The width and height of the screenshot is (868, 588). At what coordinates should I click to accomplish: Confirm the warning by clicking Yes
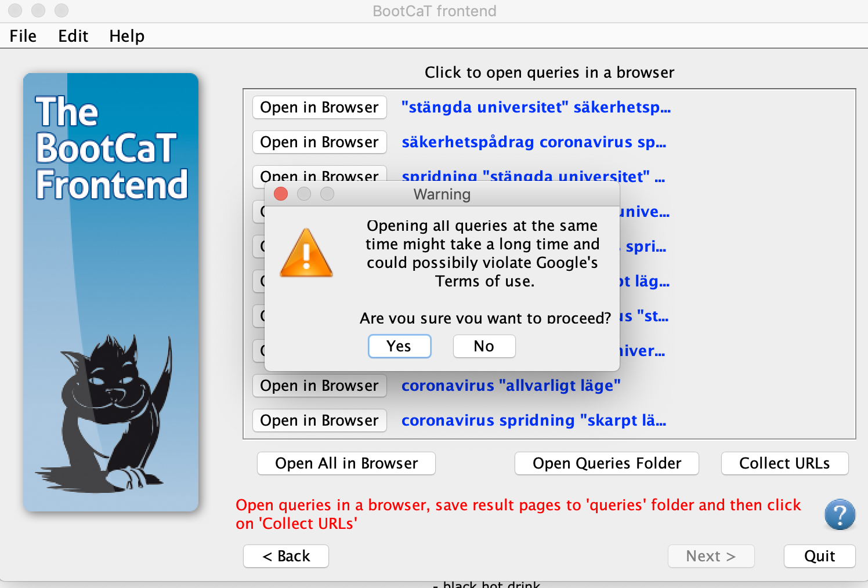point(399,346)
